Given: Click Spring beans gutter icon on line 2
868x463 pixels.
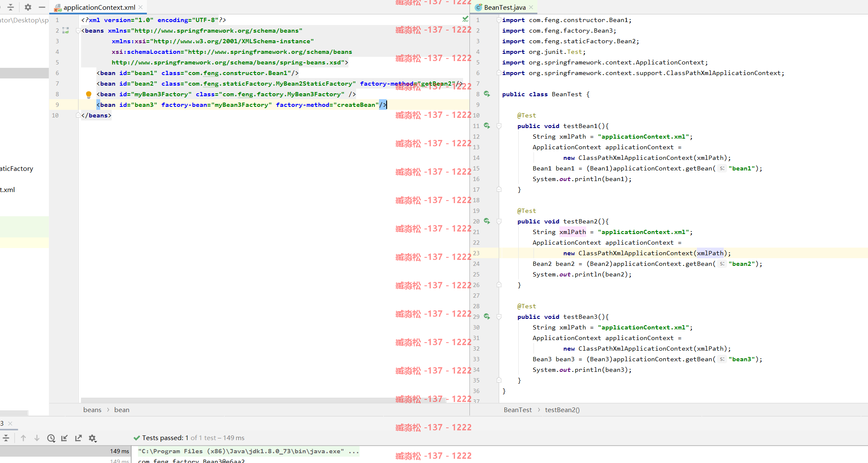Looking at the screenshot, I should pyautogui.click(x=66, y=31).
